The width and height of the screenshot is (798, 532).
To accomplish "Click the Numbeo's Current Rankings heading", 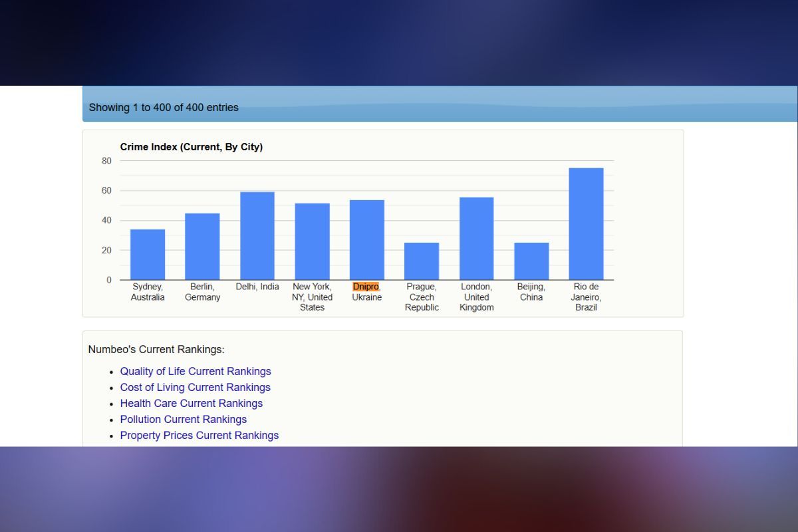I will coord(156,349).
